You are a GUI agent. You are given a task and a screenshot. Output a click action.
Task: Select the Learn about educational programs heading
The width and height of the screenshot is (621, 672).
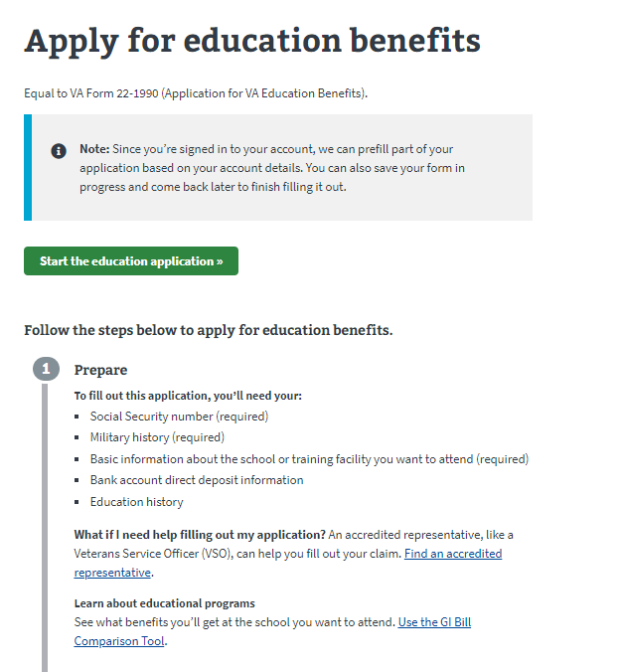(165, 603)
